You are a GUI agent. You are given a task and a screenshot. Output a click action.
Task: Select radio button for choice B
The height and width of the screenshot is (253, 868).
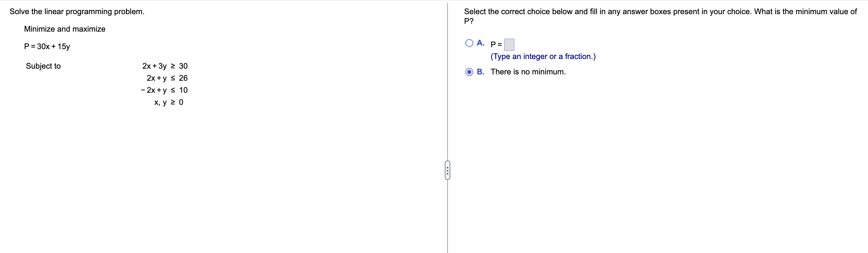coord(469,72)
